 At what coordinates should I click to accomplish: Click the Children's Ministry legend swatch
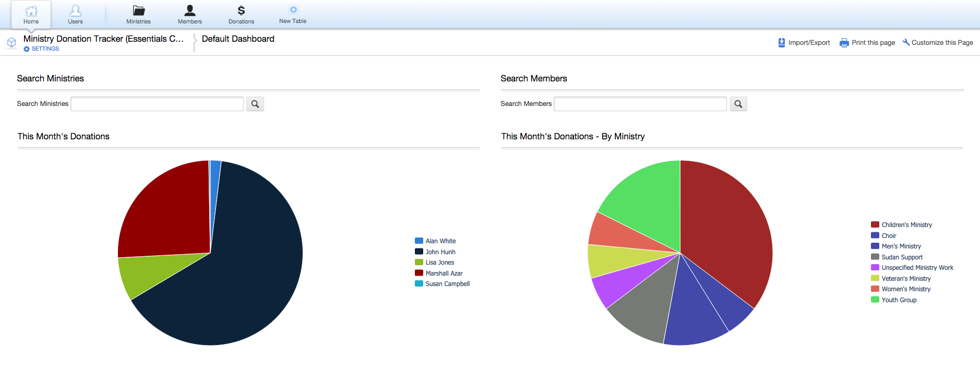(875, 224)
